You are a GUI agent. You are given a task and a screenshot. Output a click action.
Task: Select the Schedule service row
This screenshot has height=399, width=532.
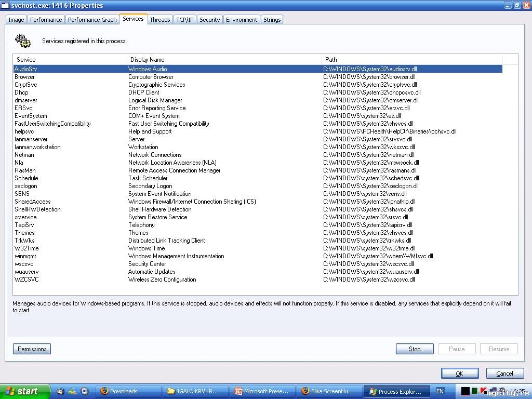(x=258, y=178)
